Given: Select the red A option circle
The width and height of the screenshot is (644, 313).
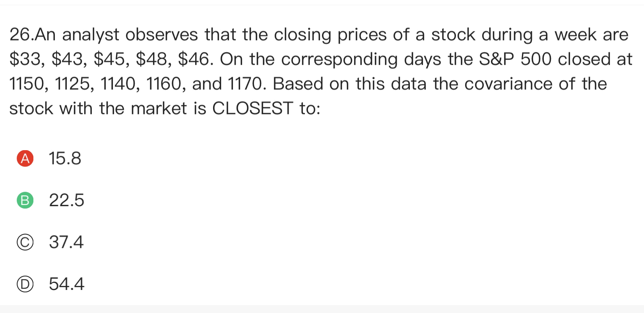Looking at the screenshot, I should pyautogui.click(x=25, y=158).
